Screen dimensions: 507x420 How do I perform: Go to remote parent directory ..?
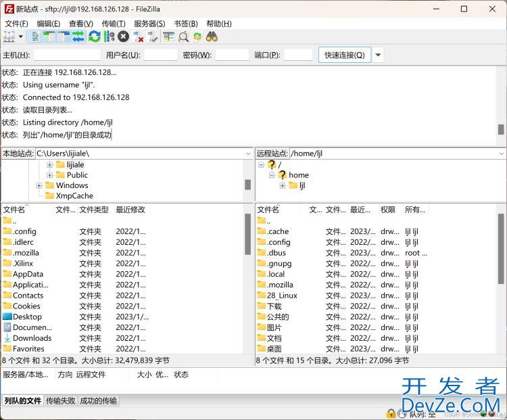point(264,221)
